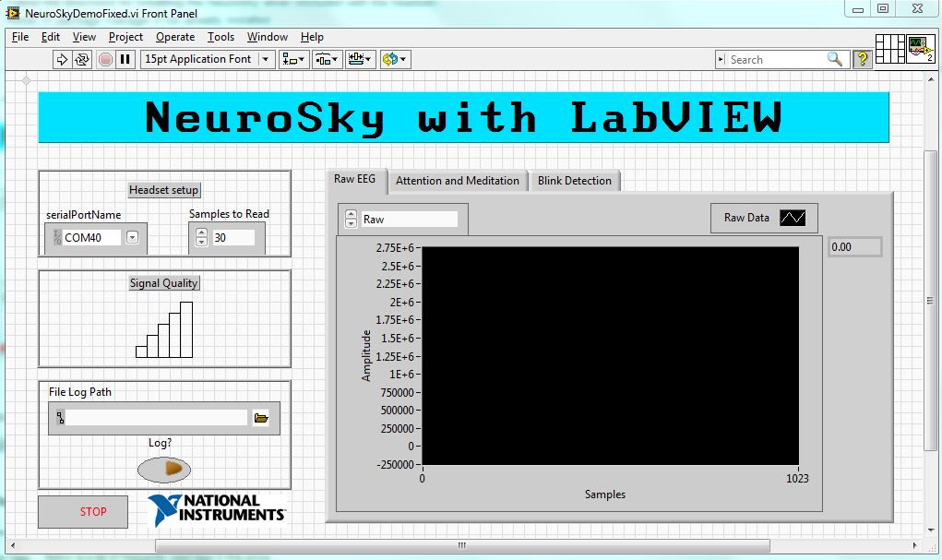The image size is (942, 560).
Task: Click the black EEG graph plot area
Action: pos(611,356)
